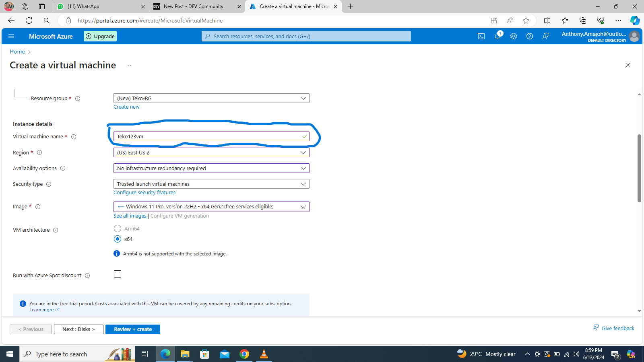
Task: Show info for Resource group
Action: 78,99
